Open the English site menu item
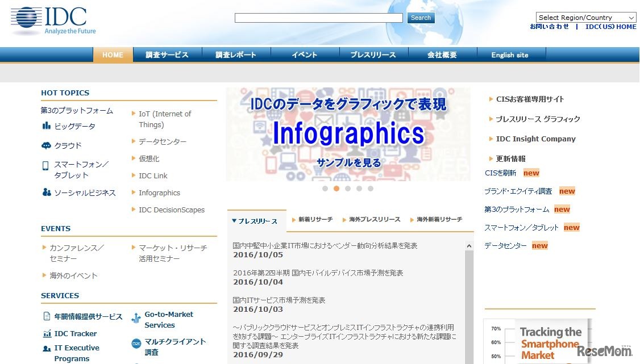Viewport: 640px width, 364px height. 510,55
